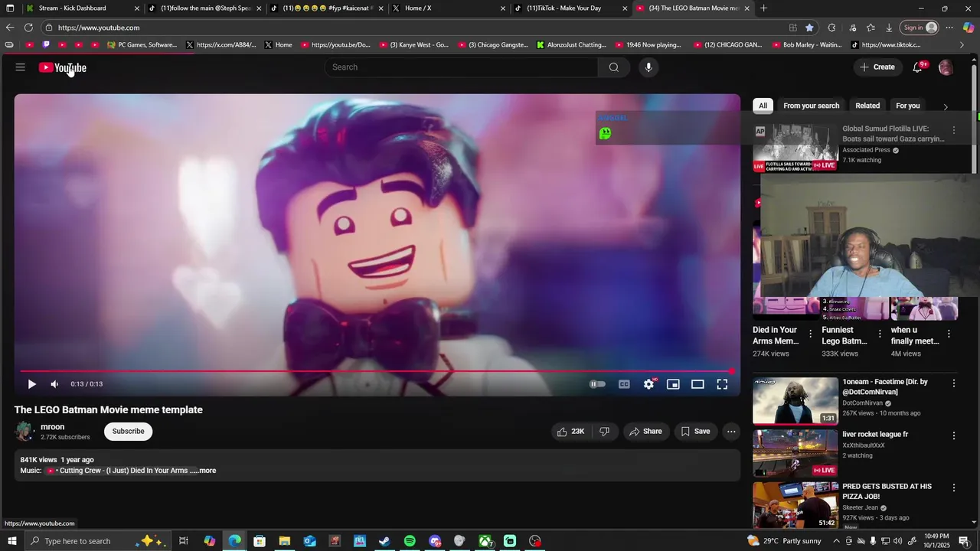Image resolution: width=980 pixels, height=551 pixels.
Task: Open the browser downloads icon
Action: tap(889, 28)
